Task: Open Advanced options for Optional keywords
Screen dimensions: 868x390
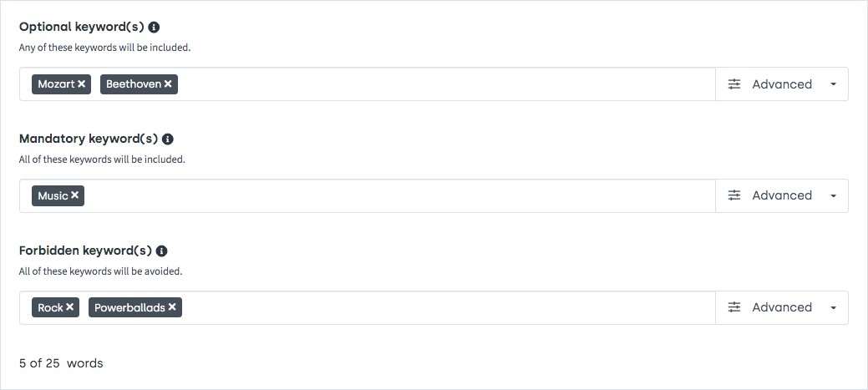Action: (782, 84)
